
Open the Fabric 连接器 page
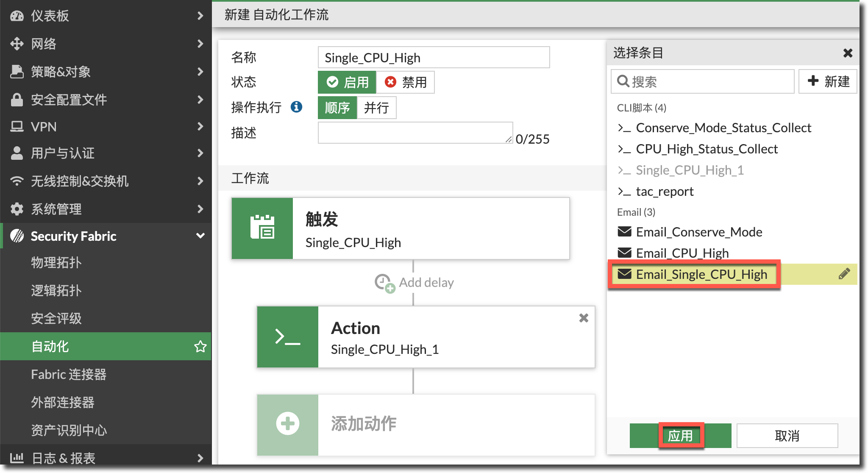(x=69, y=374)
